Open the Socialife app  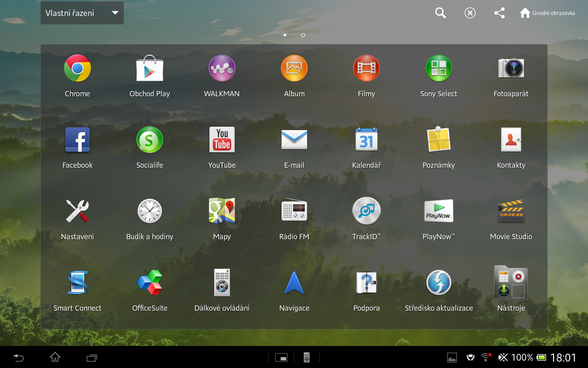149,140
